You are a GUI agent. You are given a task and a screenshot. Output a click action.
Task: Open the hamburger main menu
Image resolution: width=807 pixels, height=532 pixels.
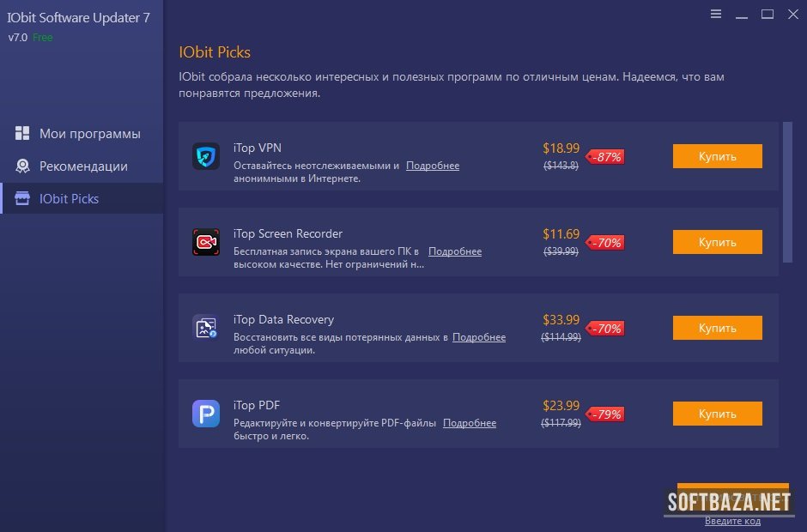(x=716, y=14)
